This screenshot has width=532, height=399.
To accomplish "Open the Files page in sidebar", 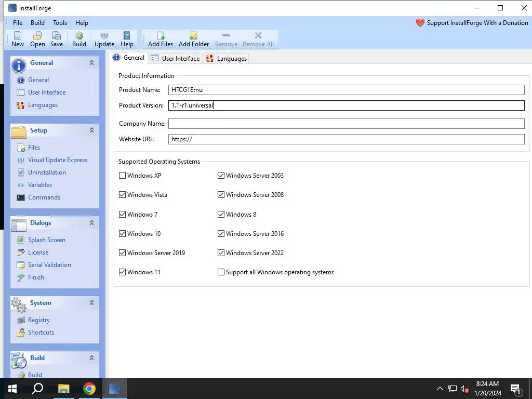I will point(34,147).
